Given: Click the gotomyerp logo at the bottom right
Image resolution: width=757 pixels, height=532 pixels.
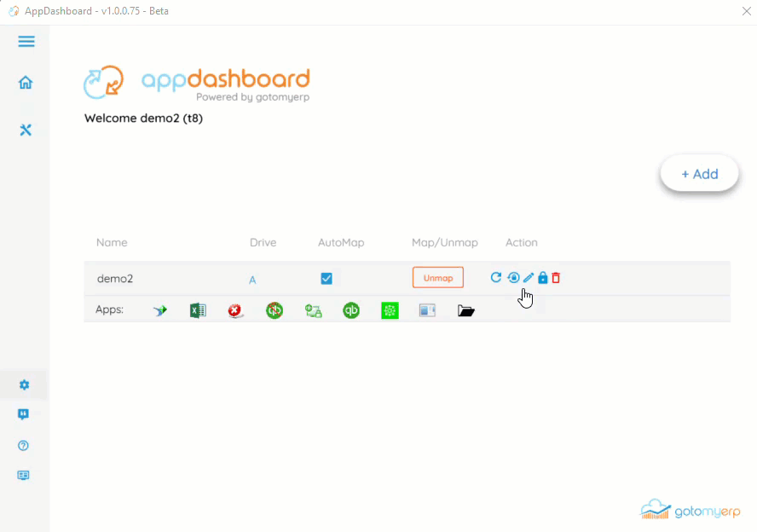Looking at the screenshot, I should click(x=691, y=510).
